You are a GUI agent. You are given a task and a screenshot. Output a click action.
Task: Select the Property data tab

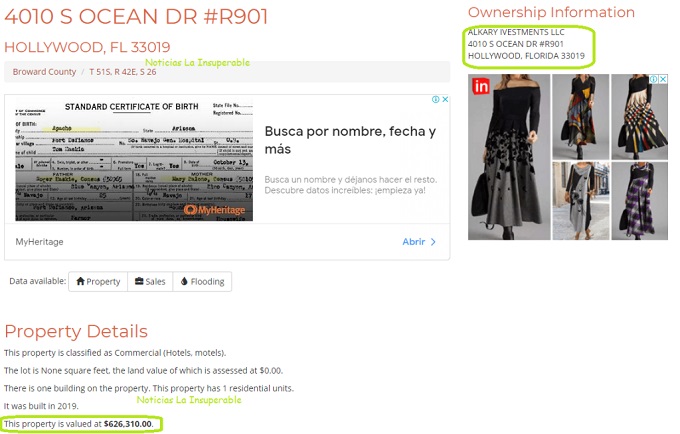point(98,281)
